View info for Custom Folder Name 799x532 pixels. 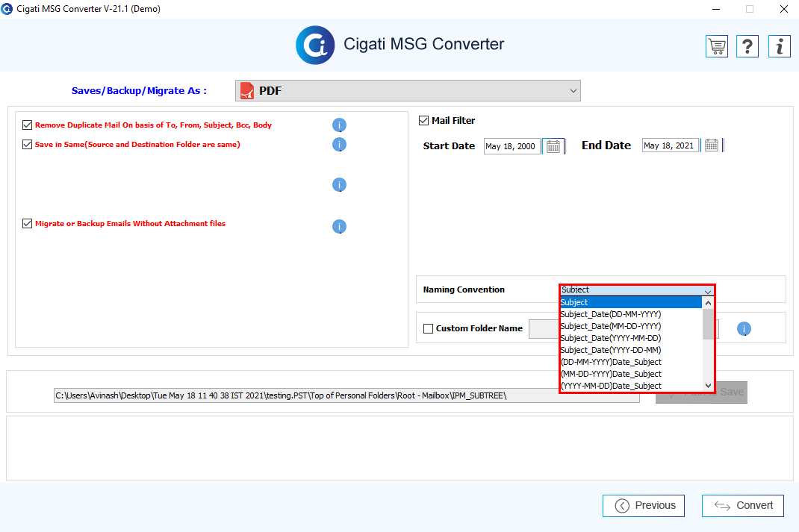(x=744, y=329)
